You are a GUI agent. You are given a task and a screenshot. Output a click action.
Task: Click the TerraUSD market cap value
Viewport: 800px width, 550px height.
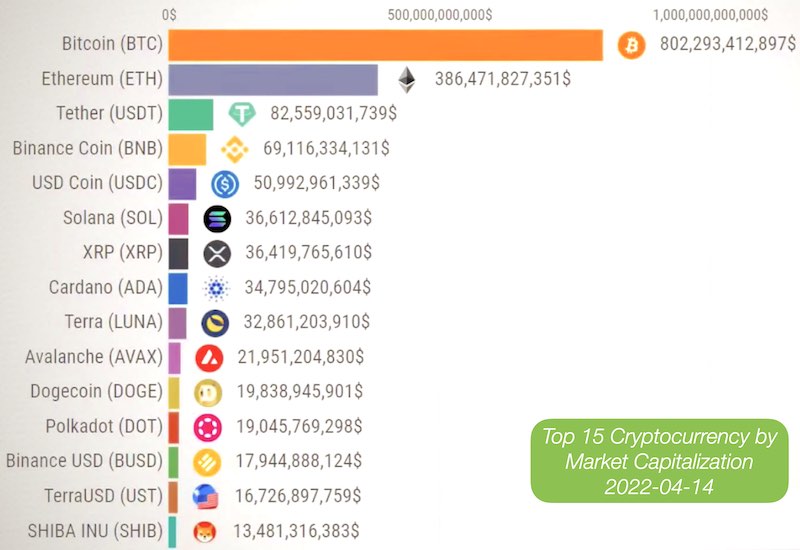pos(298,495)
